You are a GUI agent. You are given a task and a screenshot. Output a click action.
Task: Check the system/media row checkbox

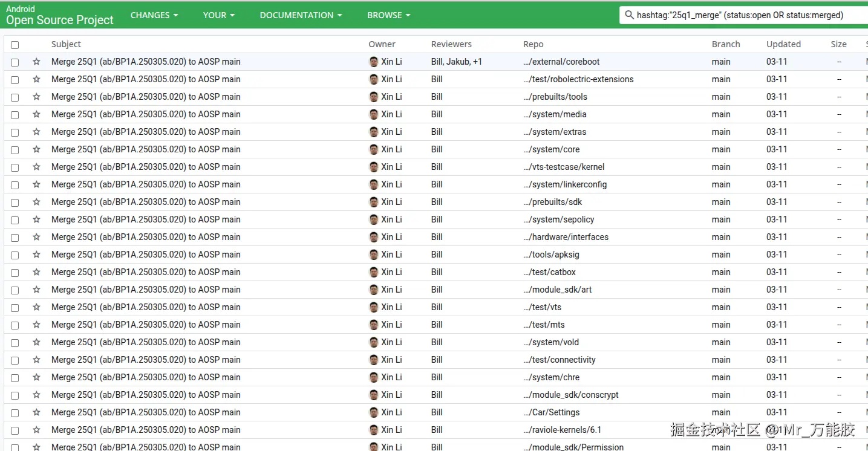[x=15, y=115]
